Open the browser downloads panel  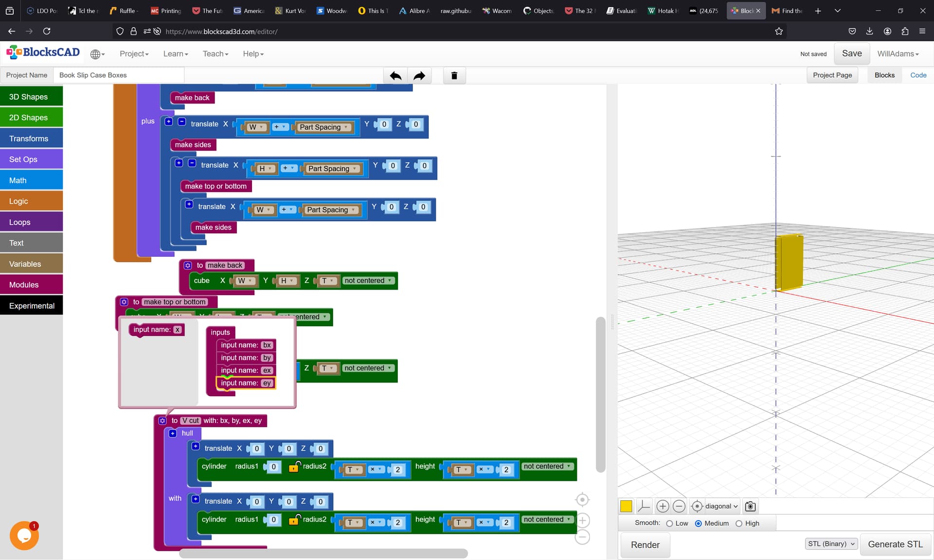pos(869,31)
